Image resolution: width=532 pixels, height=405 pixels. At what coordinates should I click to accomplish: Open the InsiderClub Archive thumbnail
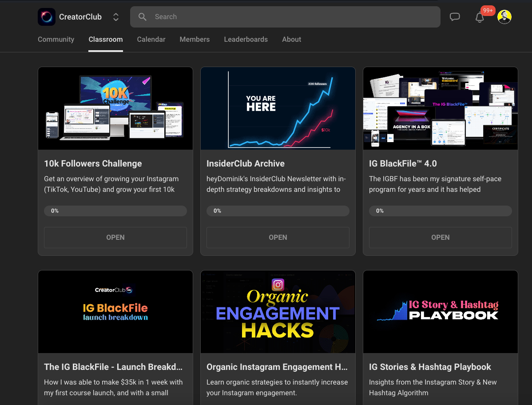[278, 108]
